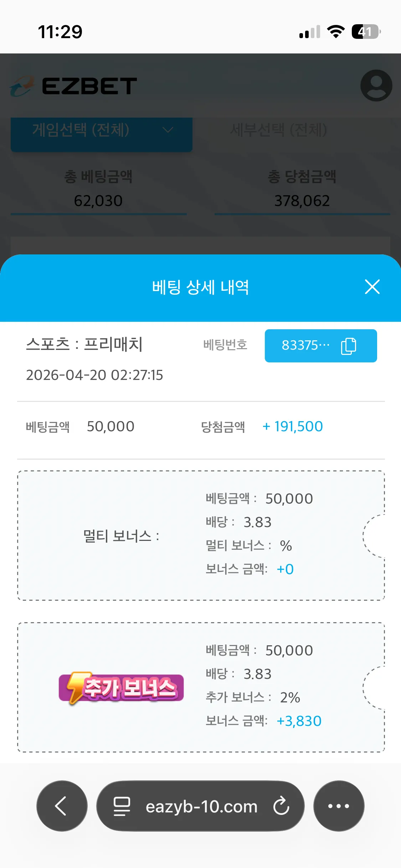Image resolution: width=401 pixels, height=868 pixels.
Task: Reload the page with the refresh icon
Action: pos(281,806)
